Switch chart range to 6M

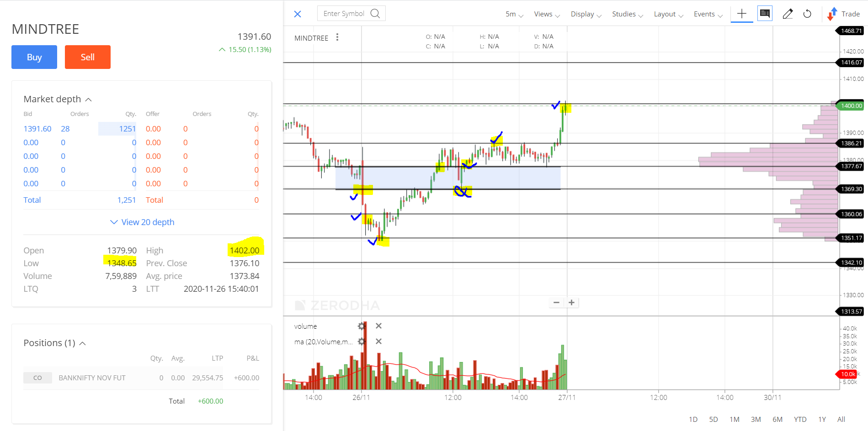777,419
